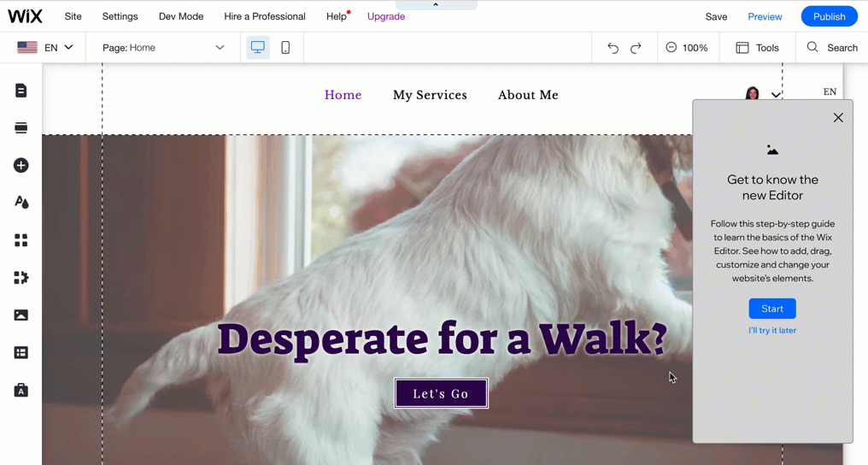The width and height of the screenshot is (868, 465).
Task: Switch to desktop view icon
Action: (x=257, y=48)
